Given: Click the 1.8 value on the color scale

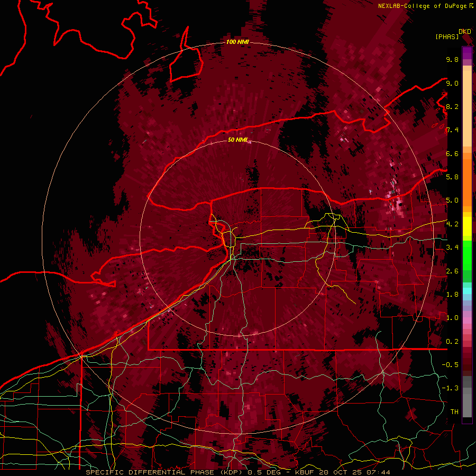Looking at the screenshot, I should point(452,295).
